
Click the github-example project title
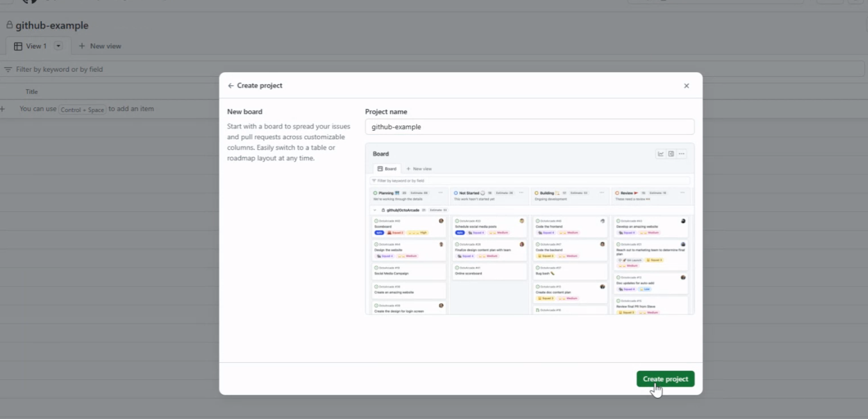52,26
